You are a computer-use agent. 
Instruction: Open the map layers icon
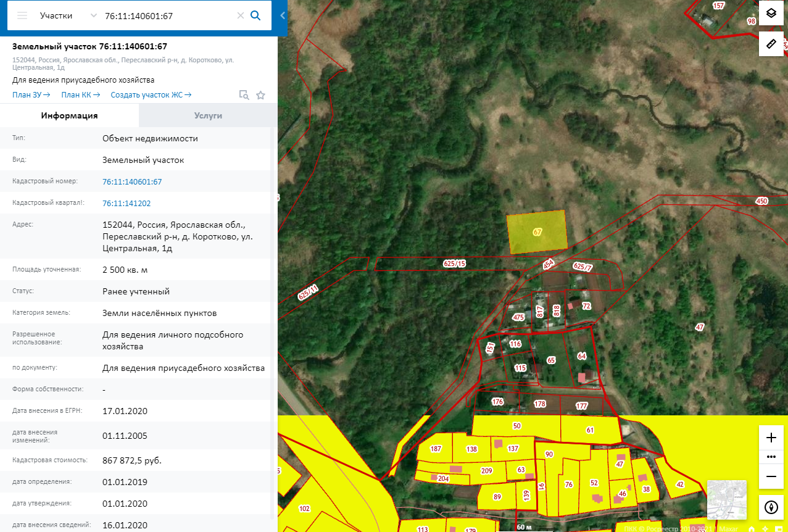point(771,13)
